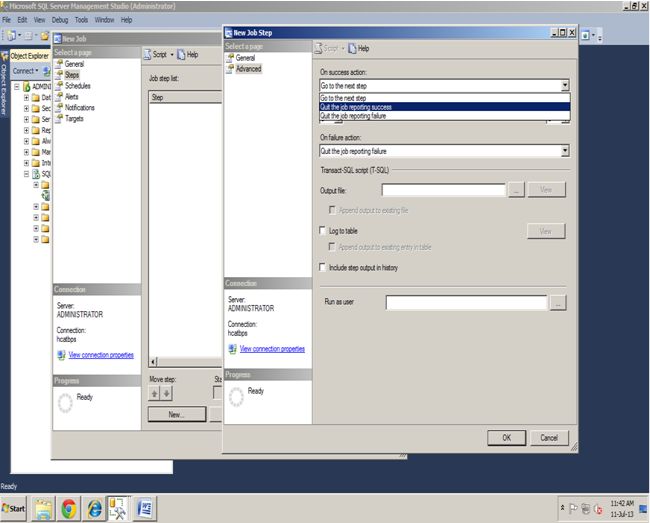Image resolution: width=650 pixels, height=523 pixels.
Task: Select Alerts page in New Job window
Action: [x=71, y=97]
